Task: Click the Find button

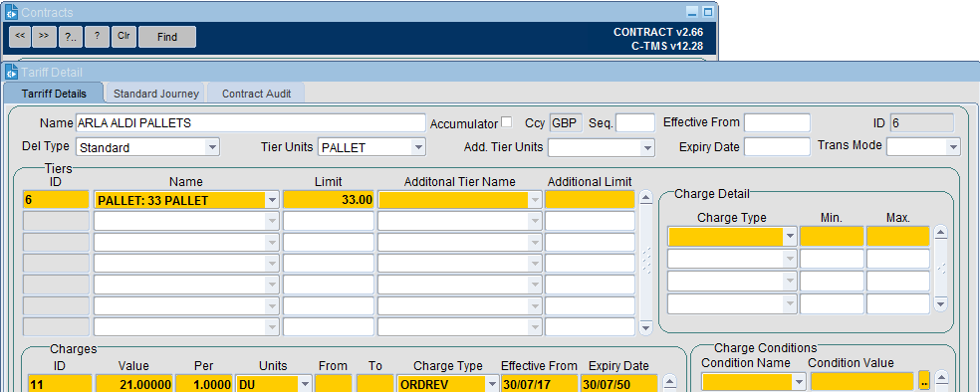Action: pyautogui.click(x=167, y=37)
